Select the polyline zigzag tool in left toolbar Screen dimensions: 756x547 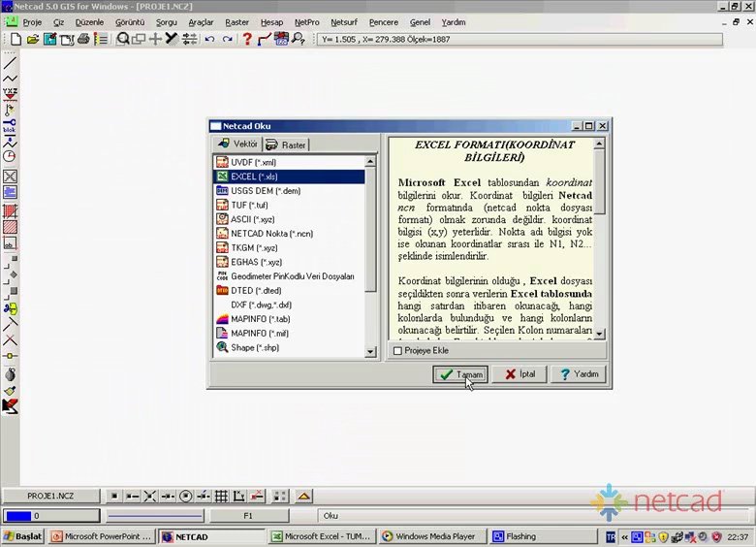(10, 79)
